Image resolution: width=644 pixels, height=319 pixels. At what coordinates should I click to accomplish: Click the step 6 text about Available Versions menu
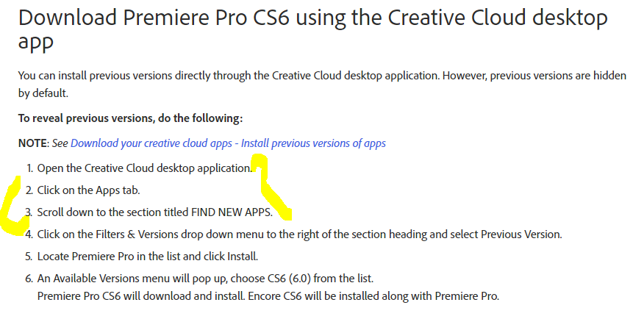click(205, 279)
